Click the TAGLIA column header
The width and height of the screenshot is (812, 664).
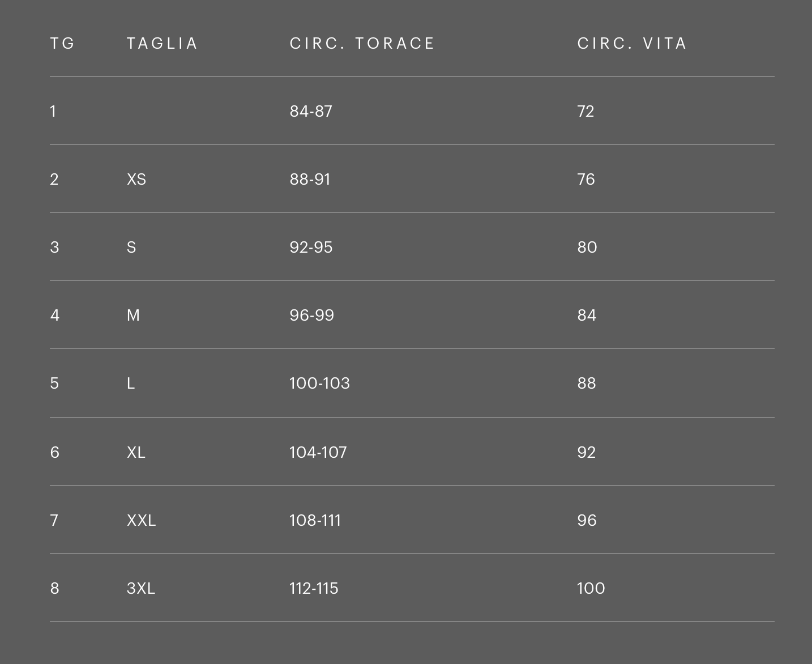(x=163, y=44)
